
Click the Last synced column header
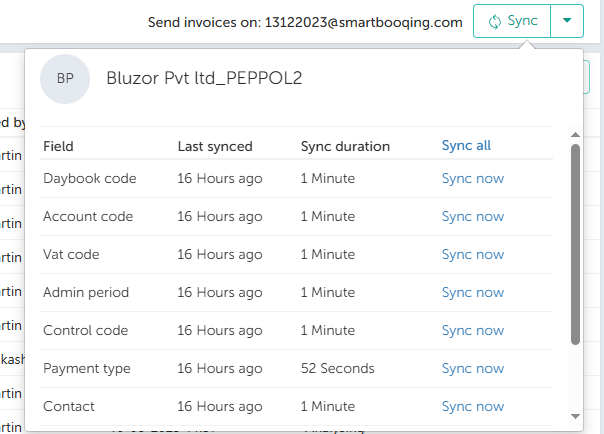pyautogui.click(x=215, y=147)
